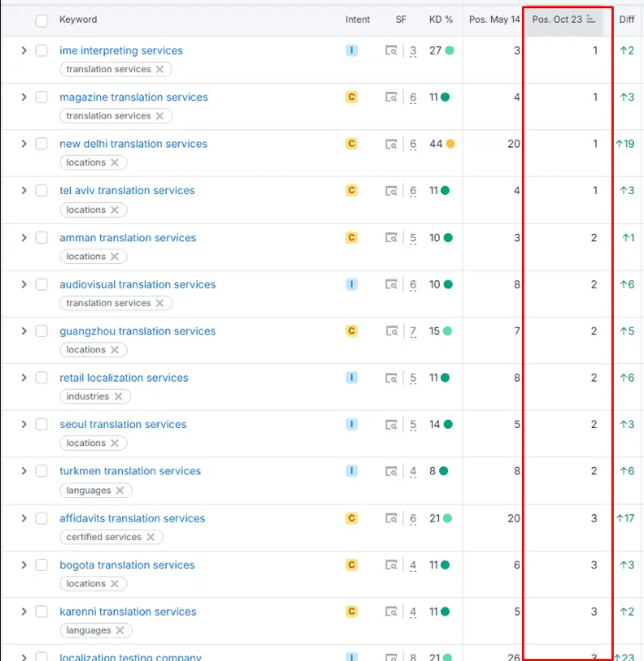This screenshot has width=644, height=661.
Task: Expand the turkmen translation services row
Action: [x=24, y=471]
